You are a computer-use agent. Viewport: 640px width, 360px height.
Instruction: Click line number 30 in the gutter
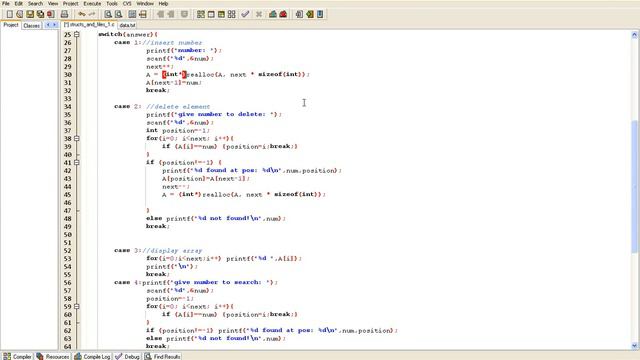67,75
